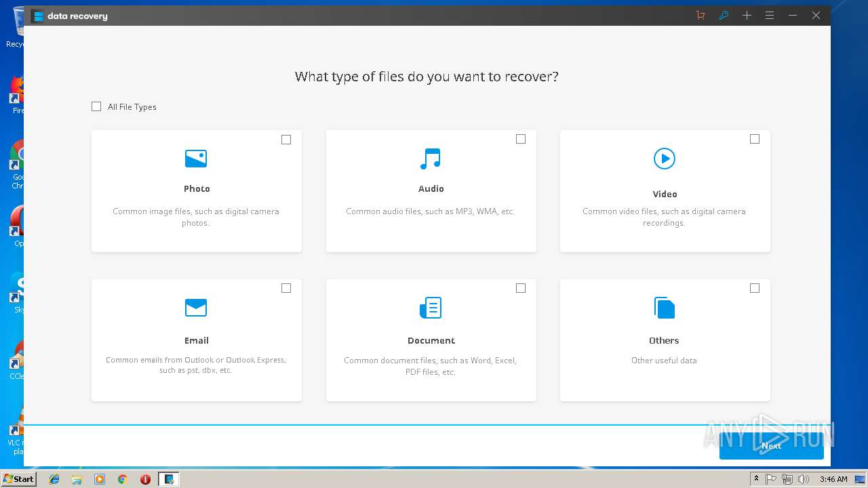Screen dimensions: 868x488
Task: Tick the All File Types checkbox
Action: (96, 106)
